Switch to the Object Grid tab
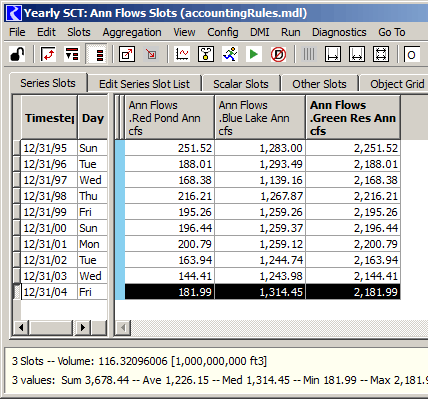Viewport: 428px width, 399px height. 394,84
